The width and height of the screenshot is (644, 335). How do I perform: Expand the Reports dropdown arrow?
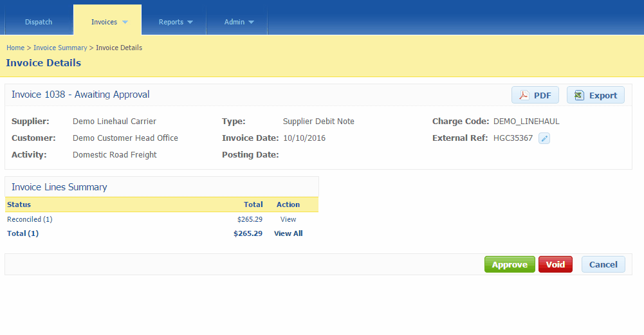pos(190,22)
